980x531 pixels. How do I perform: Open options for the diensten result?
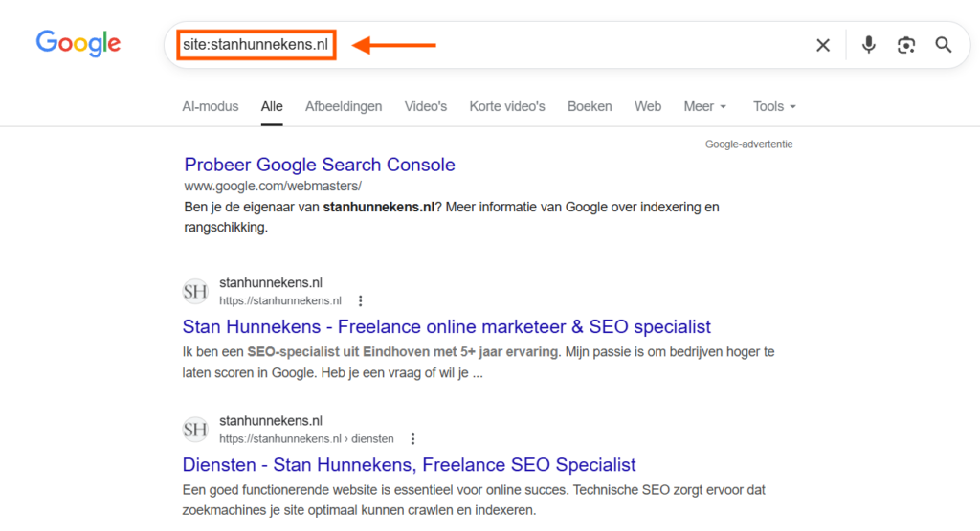[x=412, y=439]
